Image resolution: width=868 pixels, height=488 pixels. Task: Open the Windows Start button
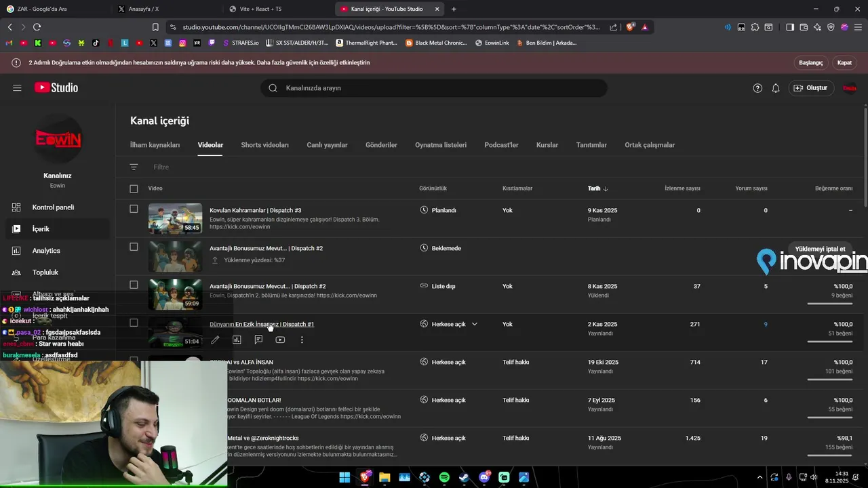pos(344,477)
